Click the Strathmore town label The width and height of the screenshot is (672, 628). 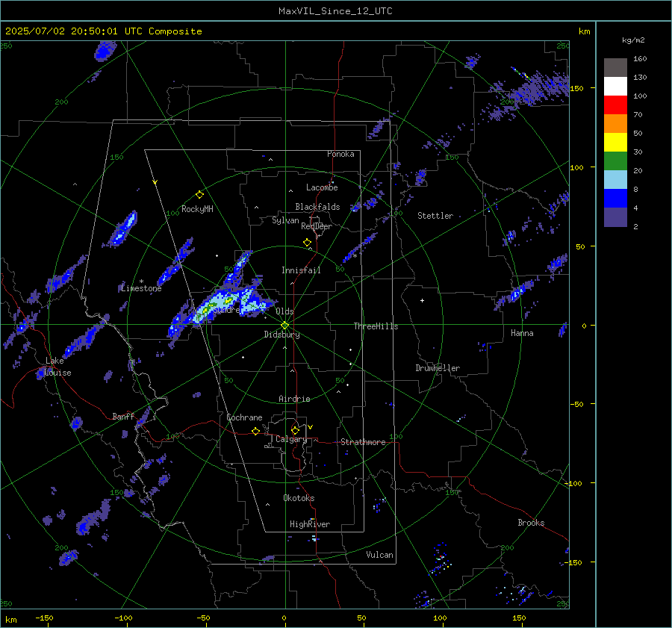[363, 442]
